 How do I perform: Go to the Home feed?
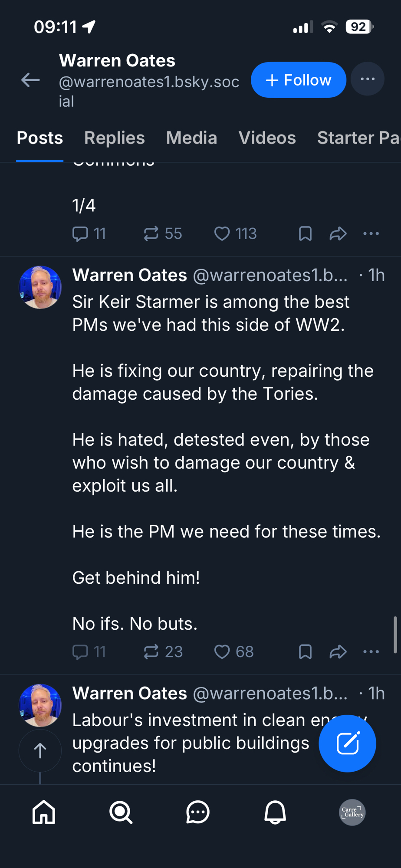[x=44, y=812]
